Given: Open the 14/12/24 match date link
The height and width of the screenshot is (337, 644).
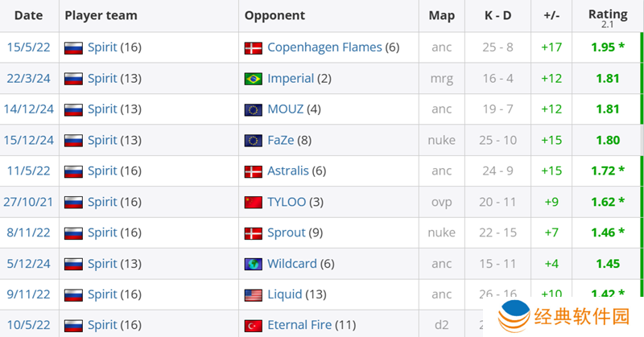Looking at the screenshot, I should click(28, 109).
